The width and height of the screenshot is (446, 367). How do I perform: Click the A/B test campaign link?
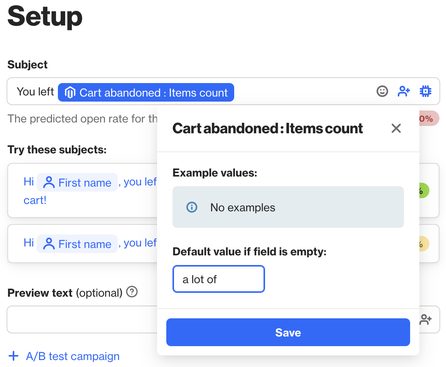click(x=73, y=356)
